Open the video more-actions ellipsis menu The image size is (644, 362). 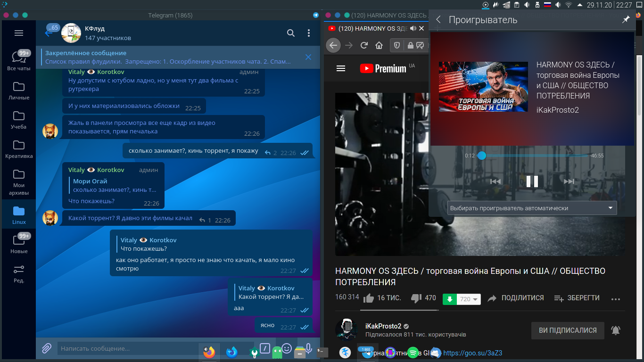tap(615, 299)
